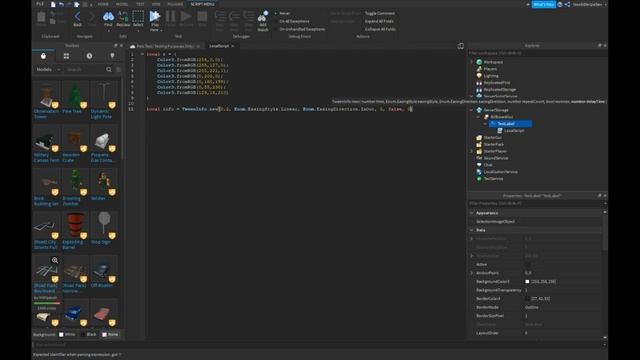This screenshot has width=640, height=360.
Task: Switch to the HOME ribbon tab
Action: (103, 4)
